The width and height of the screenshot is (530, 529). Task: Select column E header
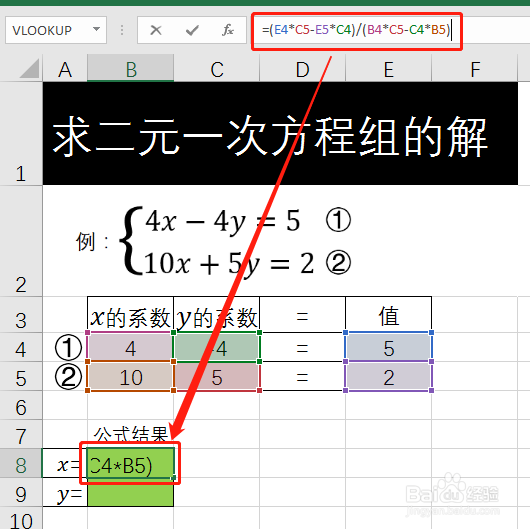pos(389,69)
